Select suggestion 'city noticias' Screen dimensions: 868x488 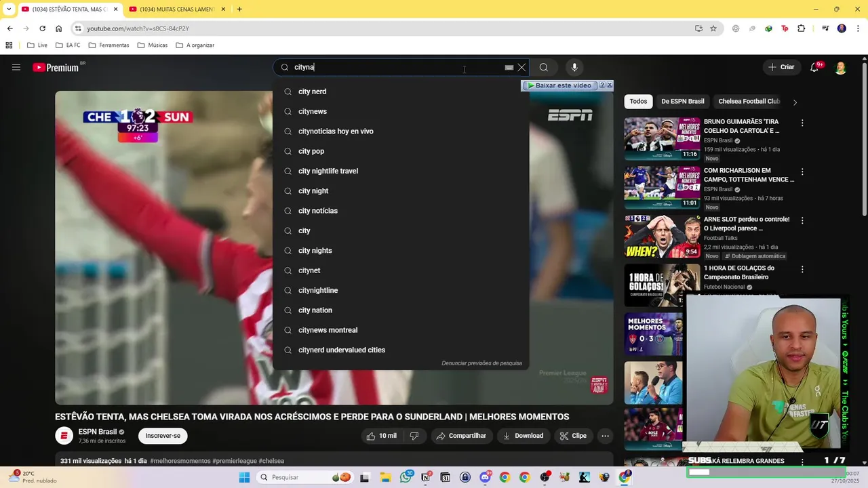click(x=401, y=211)
